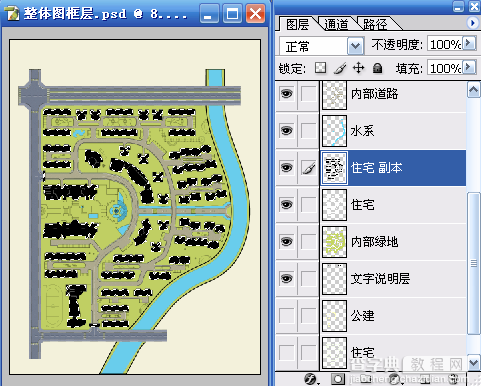
Task: Open the add layer style (f) button
Action: coord(310,379)
